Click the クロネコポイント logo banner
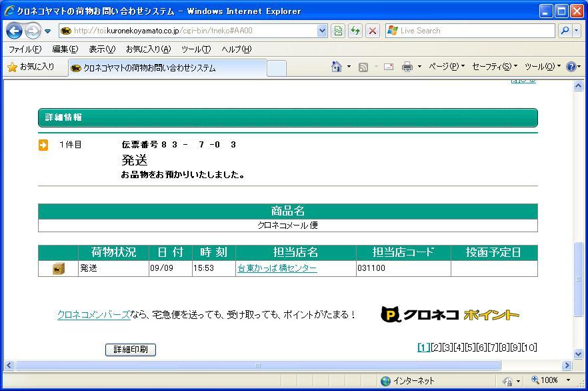Screen dimensions: 588x391 coord(450,314)
